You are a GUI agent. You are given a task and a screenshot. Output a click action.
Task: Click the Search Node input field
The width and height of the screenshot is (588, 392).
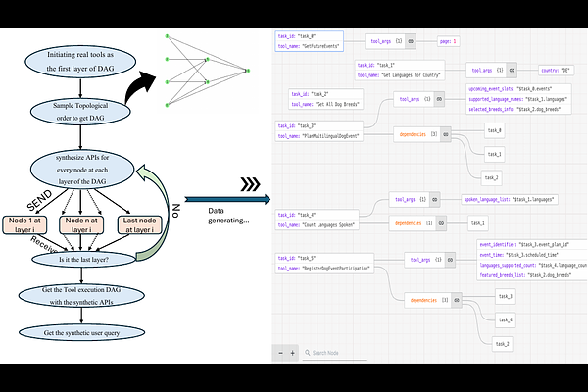334,353
